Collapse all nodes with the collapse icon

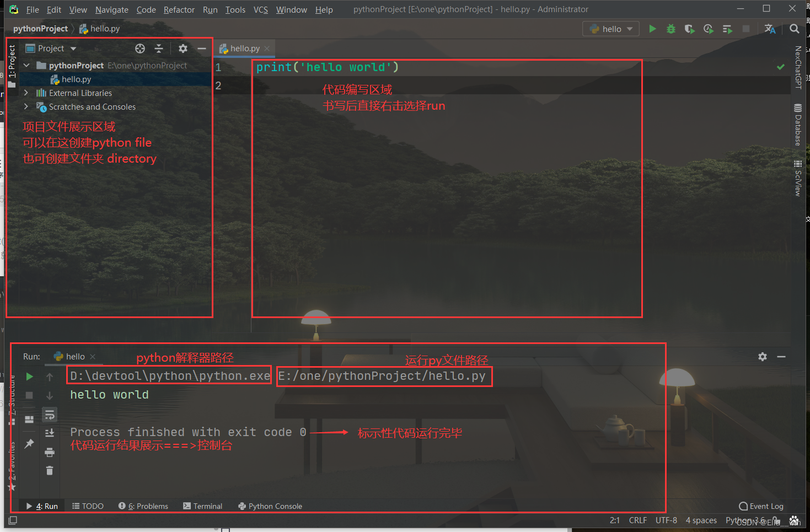[159, 49]
